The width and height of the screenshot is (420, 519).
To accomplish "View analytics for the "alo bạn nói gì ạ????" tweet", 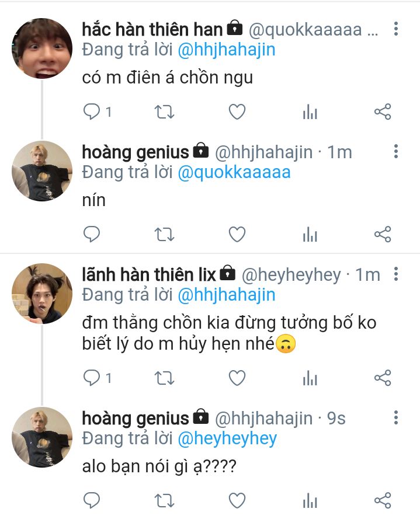I will coord(310,500).
